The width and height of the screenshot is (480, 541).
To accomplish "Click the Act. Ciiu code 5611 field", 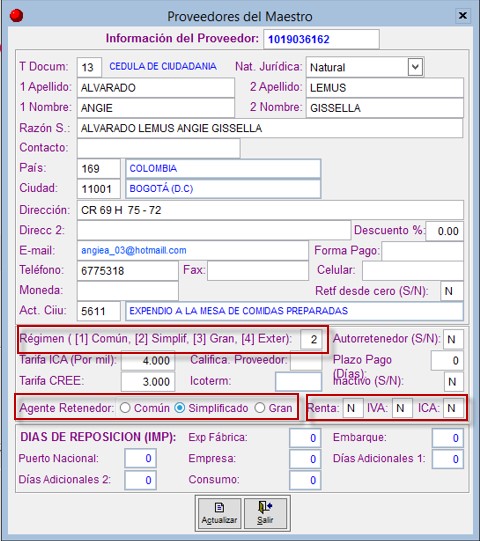I will 99,311.
